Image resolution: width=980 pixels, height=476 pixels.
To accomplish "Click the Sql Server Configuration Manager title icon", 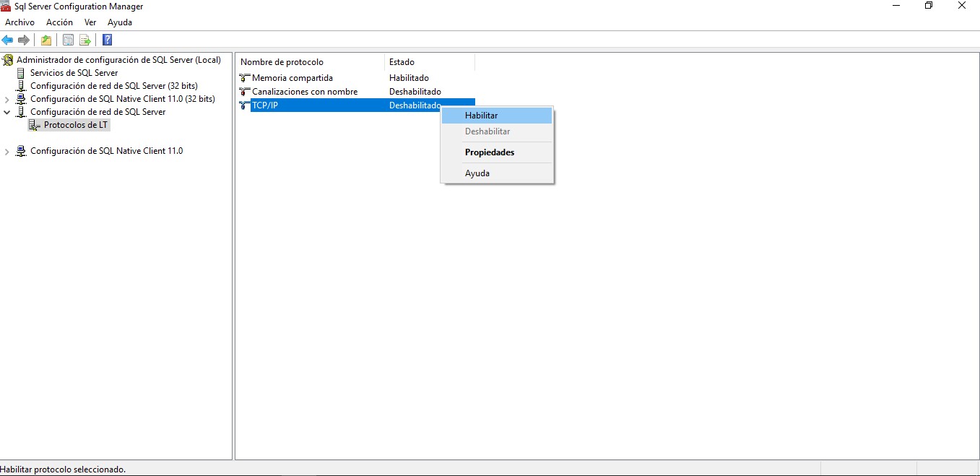I will (6, 6).
